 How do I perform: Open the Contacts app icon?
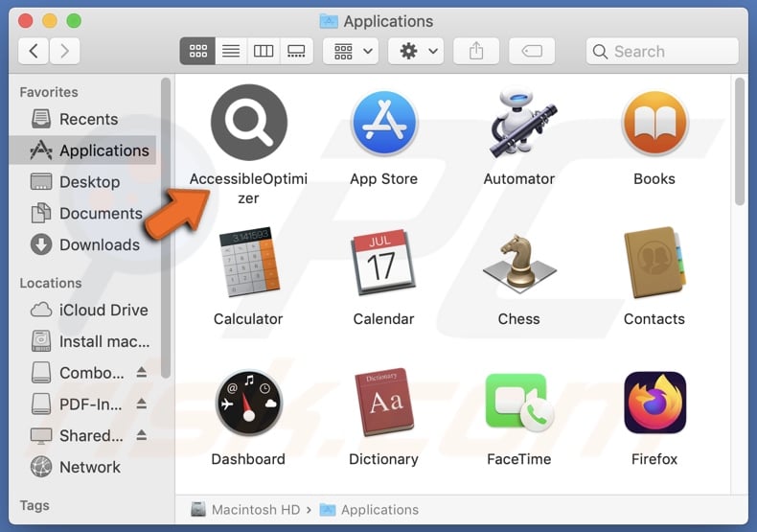click(x=655, y=262)
